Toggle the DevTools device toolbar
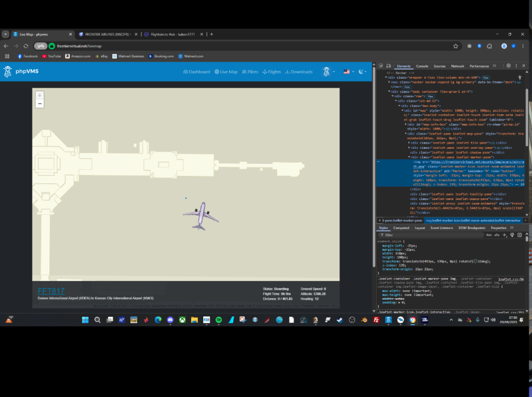Screen dimensions: 532x397 click(389, 66)
